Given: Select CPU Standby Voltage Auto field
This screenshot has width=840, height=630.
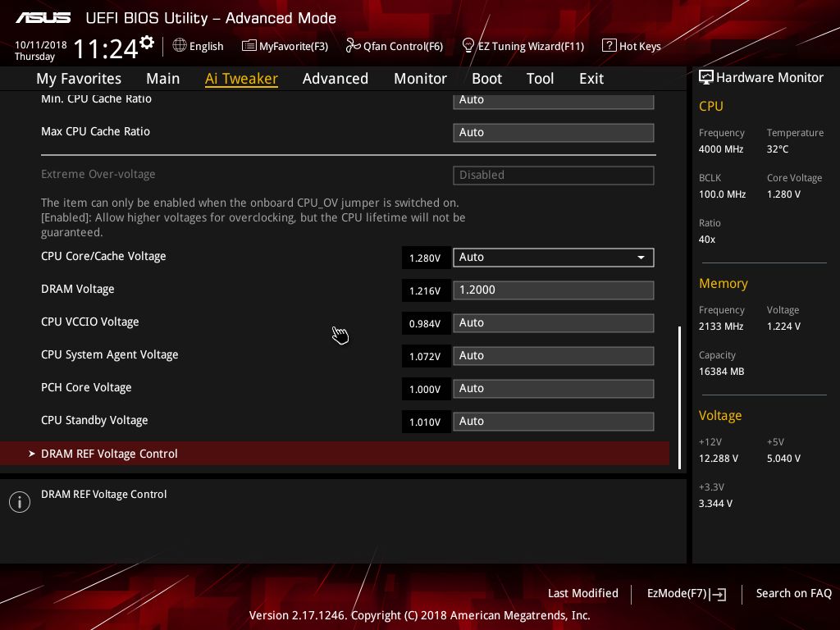Looking at the screenshot, I should click(554, 422).
